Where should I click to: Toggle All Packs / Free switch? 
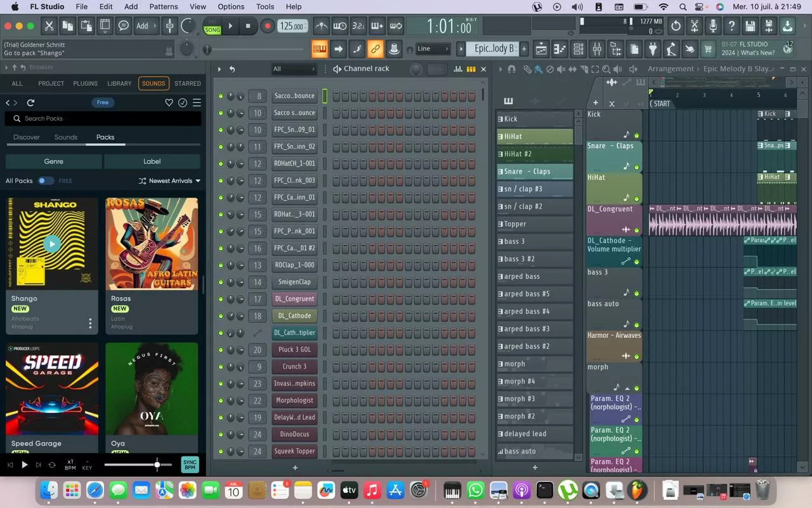(46, 181)
